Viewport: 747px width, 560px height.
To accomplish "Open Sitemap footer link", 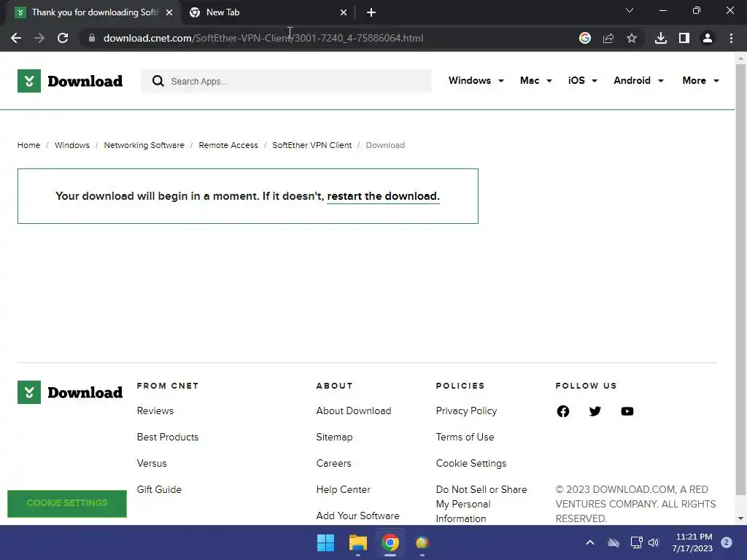I will click(334, 437).
